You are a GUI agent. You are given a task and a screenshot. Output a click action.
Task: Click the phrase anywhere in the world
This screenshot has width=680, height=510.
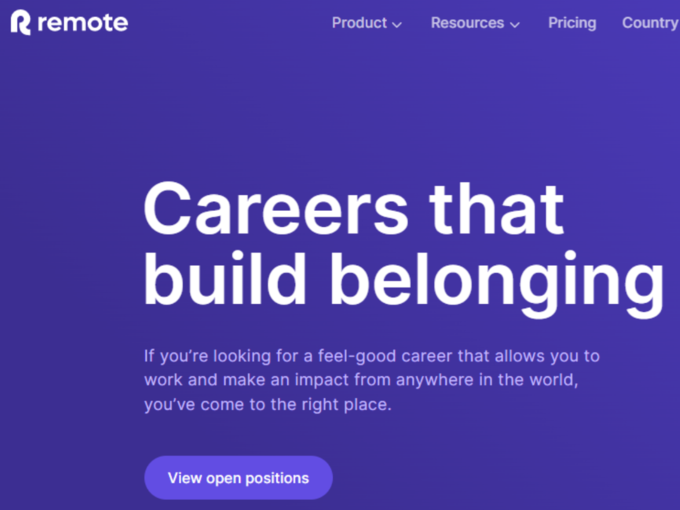(x=487, y=380)
